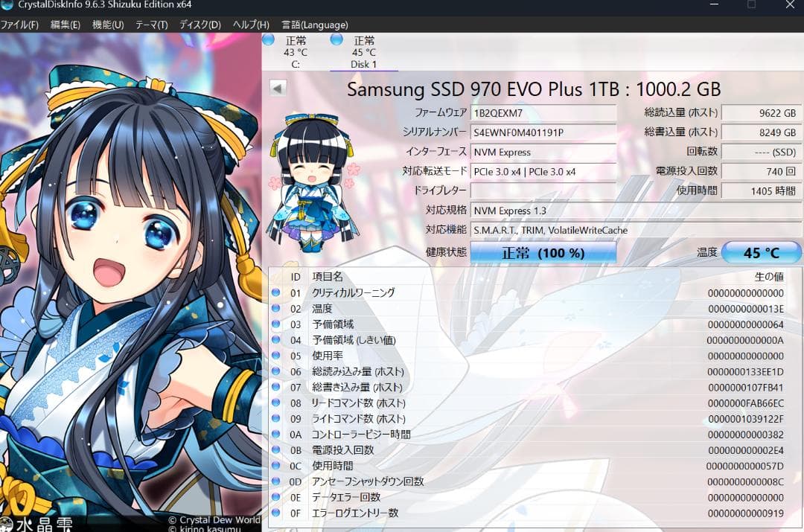Click the status dot beside データエラー回数

(277, 497)
